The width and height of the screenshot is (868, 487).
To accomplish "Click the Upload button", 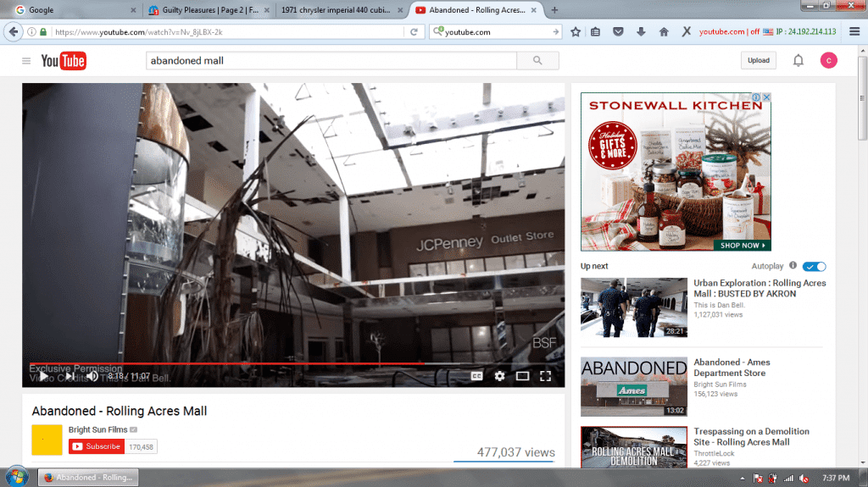I will pos(758,60).
